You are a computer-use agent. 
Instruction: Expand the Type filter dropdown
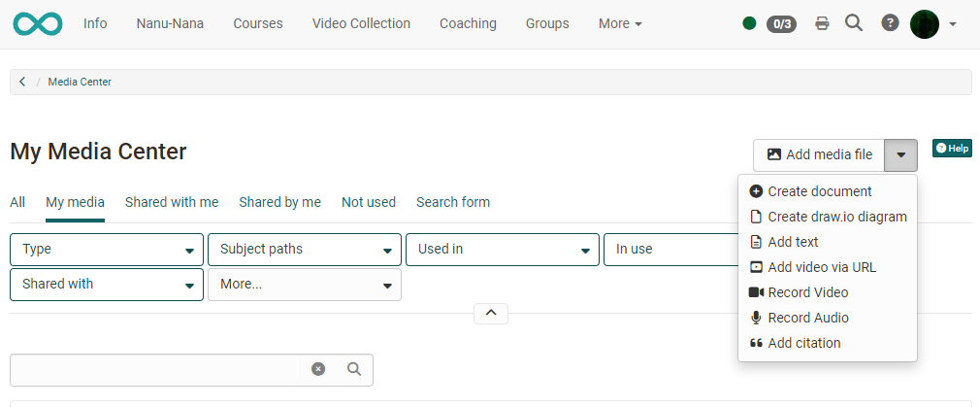(x=107, y=250)
